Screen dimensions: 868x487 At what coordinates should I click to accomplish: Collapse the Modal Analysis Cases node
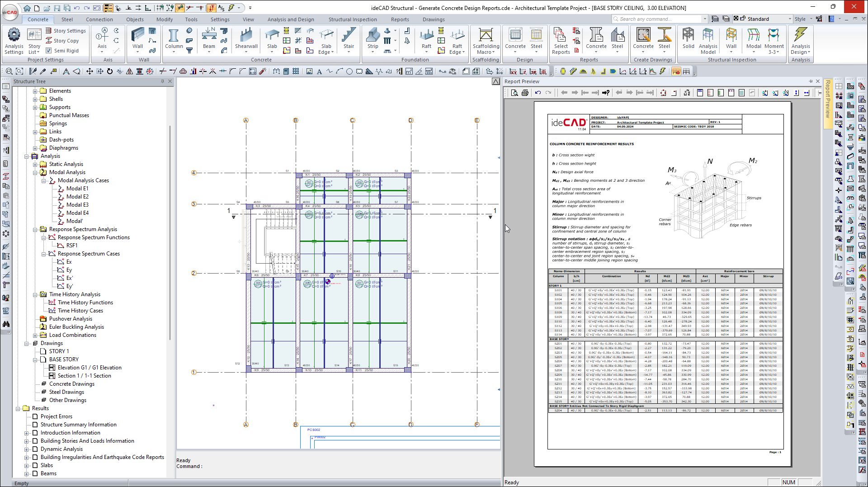(44, 180)
